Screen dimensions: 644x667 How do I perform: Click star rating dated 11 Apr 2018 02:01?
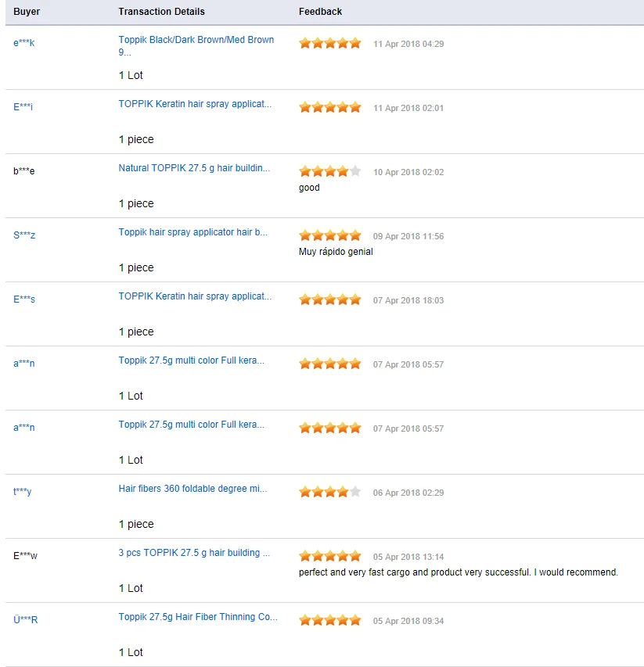tap(330, 108)
